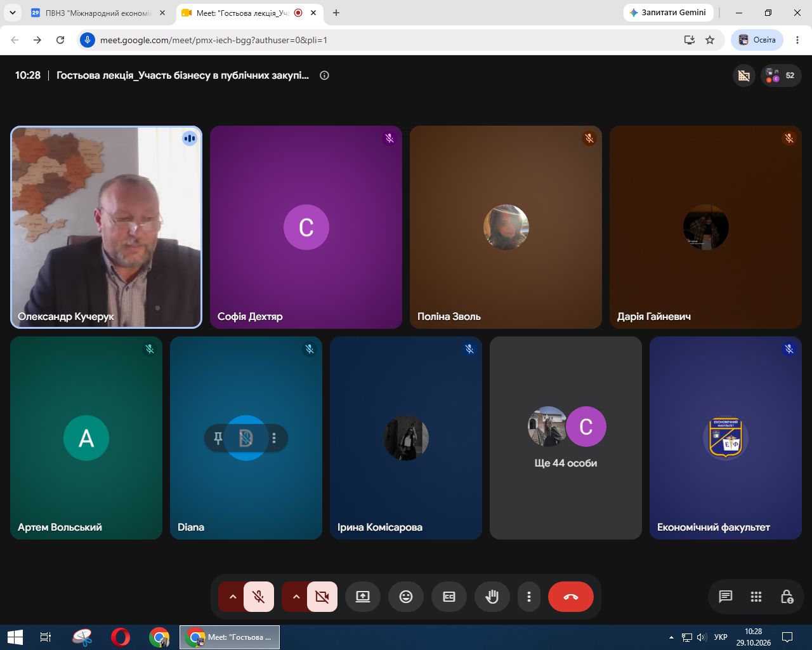812x650 pixels.
Task: Open participants list showing 52 people
Action: 781,76
